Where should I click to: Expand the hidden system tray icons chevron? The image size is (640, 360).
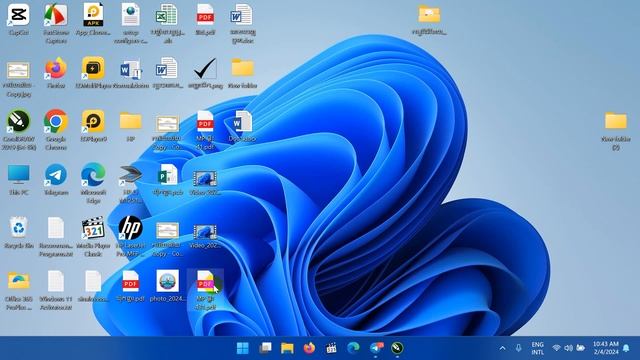[502, 348]
